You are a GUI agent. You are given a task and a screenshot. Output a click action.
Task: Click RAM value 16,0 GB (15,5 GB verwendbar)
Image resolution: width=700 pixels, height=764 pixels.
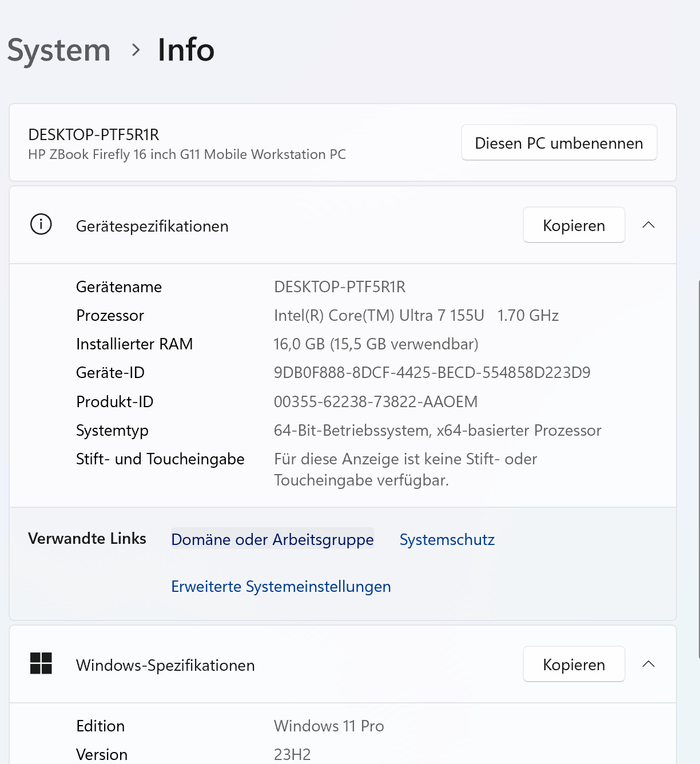pyautogui.click(x=376, y=344)
